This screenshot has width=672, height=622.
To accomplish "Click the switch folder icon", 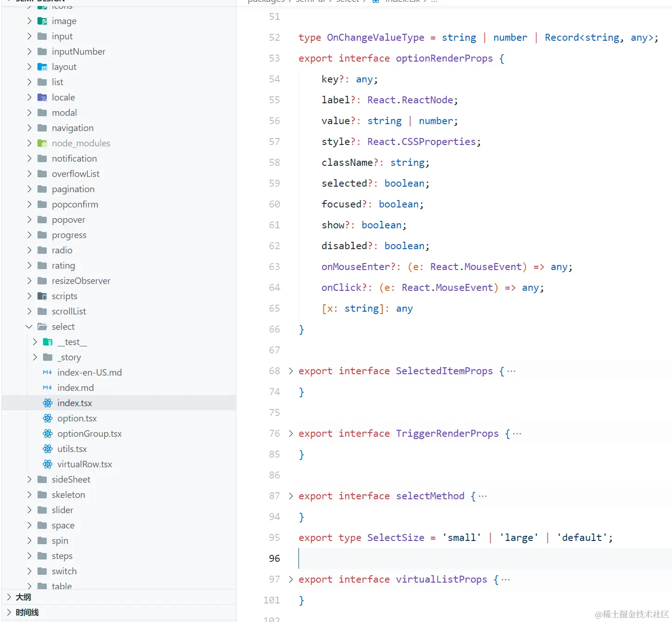I will coord(42,571).
